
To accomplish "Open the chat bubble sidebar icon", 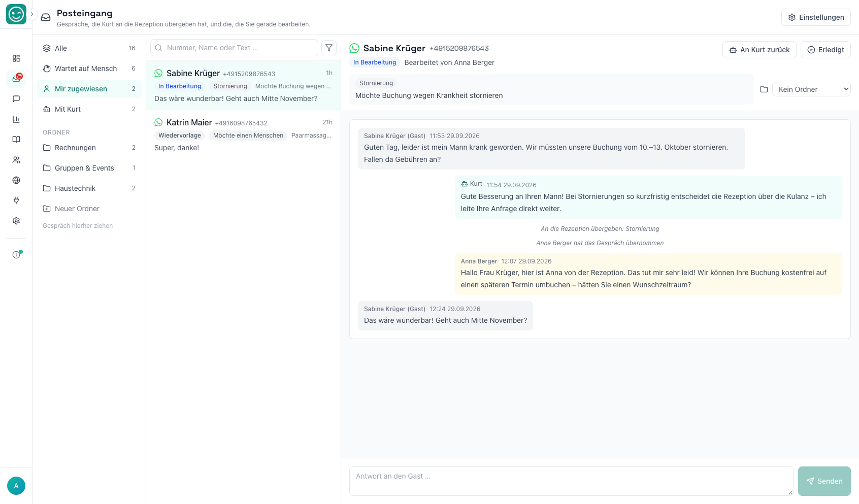I will tap(16, 99).
